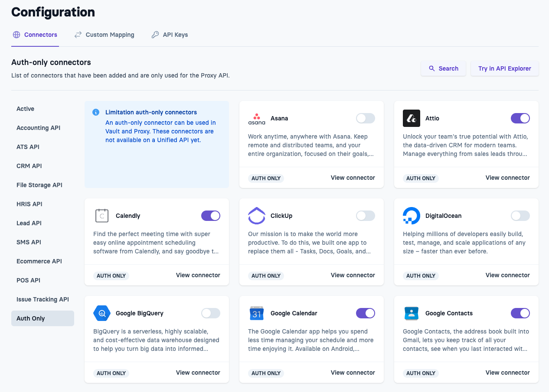This screenshot has height=392, width=549.
Task: View connector for ClickUp
Action: 353,275
